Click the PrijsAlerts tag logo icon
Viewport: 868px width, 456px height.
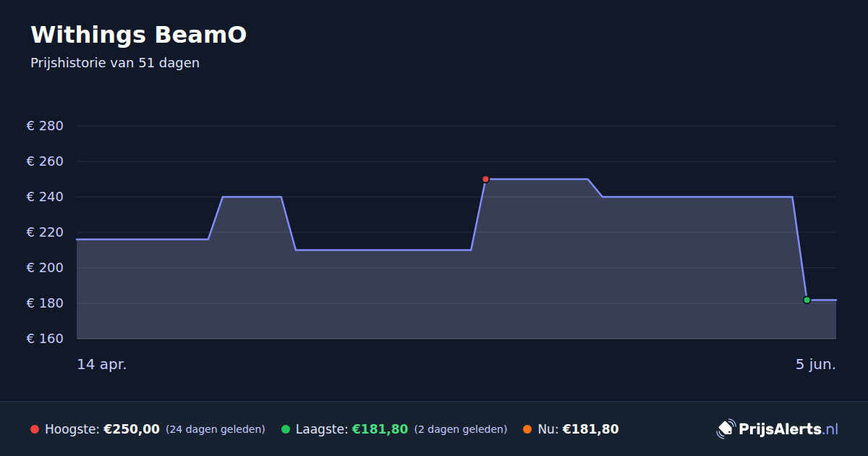click(x=726, y=429)
